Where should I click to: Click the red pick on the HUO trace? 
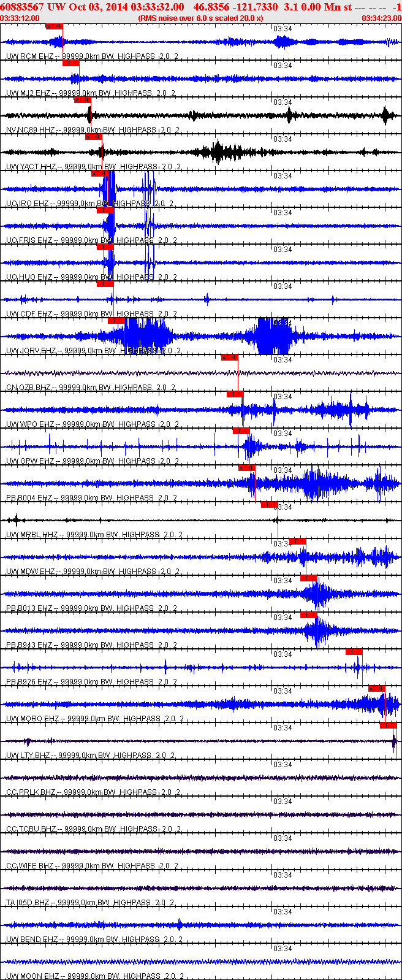(105, 247)
